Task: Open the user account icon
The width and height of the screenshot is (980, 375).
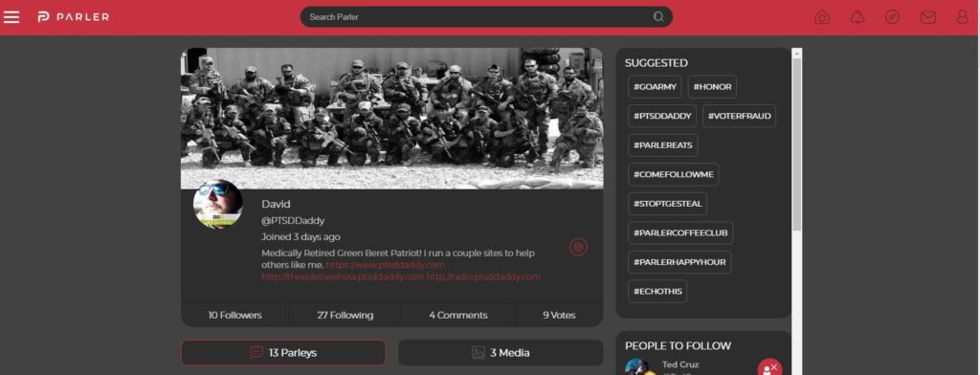Action: 963,17
